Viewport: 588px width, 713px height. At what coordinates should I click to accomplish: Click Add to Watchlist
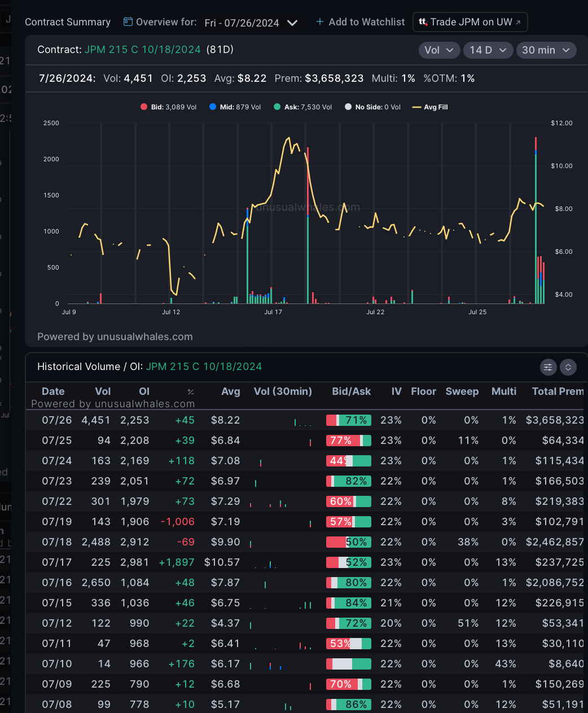pyautogui.click(x=361, y=22)
